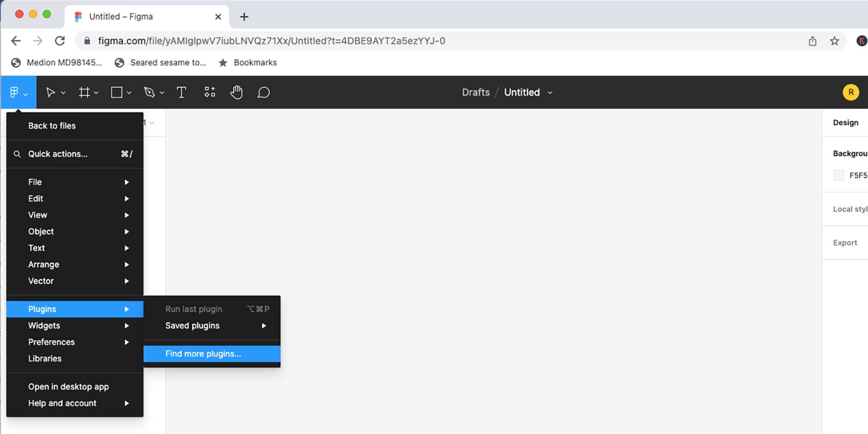Screen dimensions: 868x434
Task: Click the page dropdown chevron behind menu
Action: (x=151, y=123)
